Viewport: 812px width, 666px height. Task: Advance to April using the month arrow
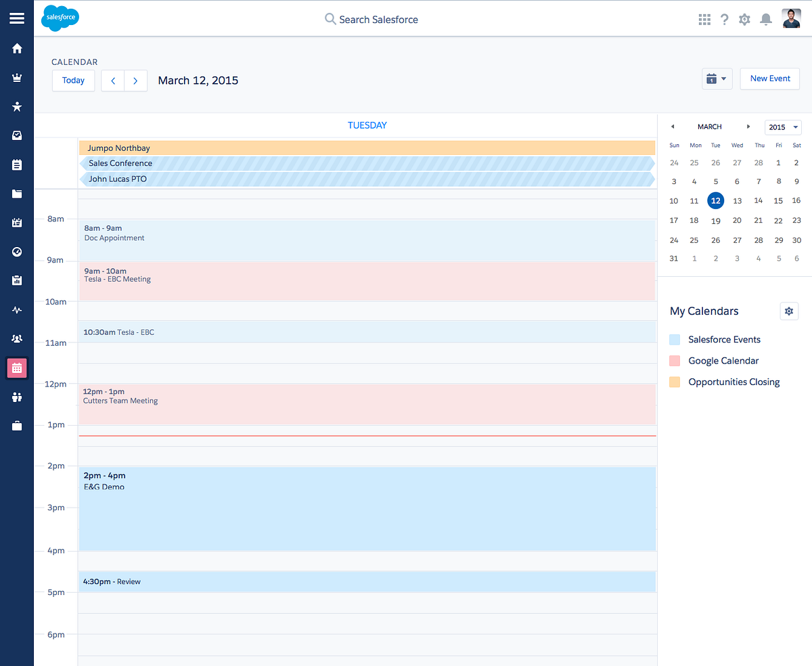[748, 126]
